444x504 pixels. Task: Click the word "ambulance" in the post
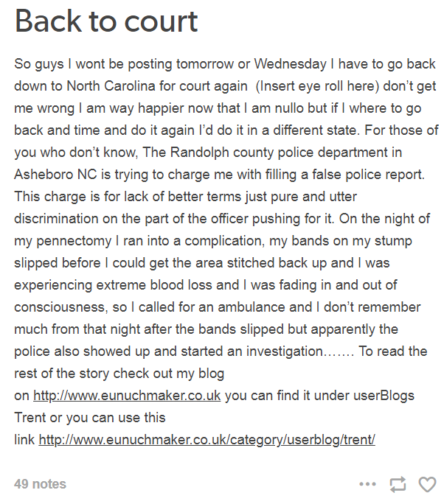pyautogui.click(x=252, y=307)
